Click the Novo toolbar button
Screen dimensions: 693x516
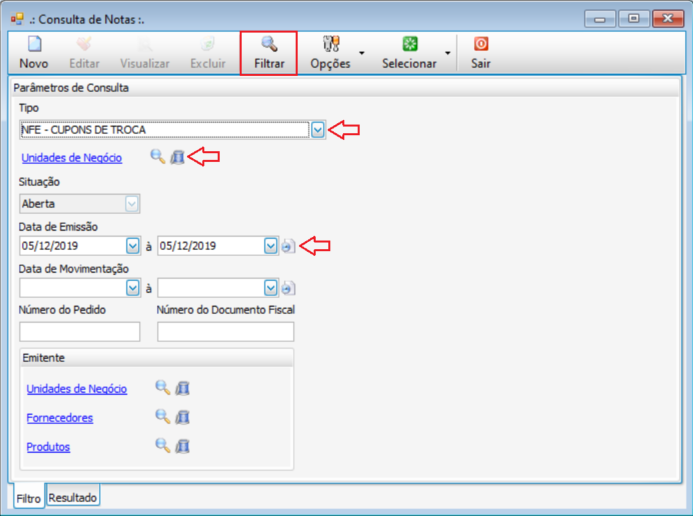(34, 53)
